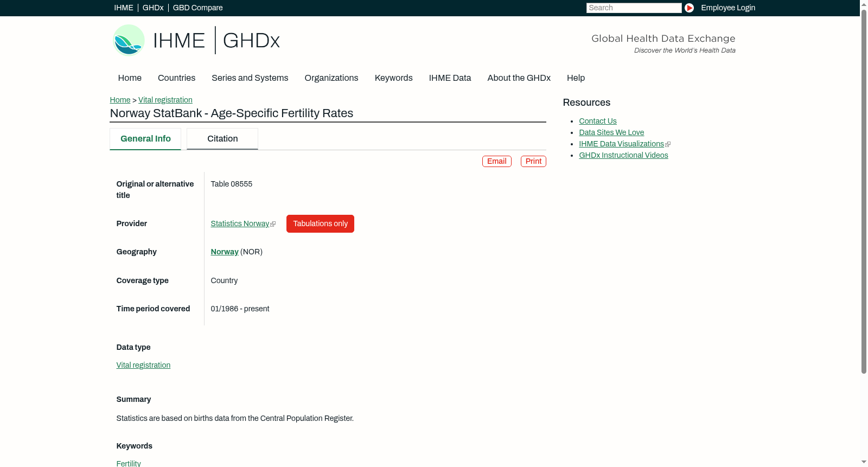Open the Countries menu item
The width and height of the screenshot is (868, 467).
176,78
